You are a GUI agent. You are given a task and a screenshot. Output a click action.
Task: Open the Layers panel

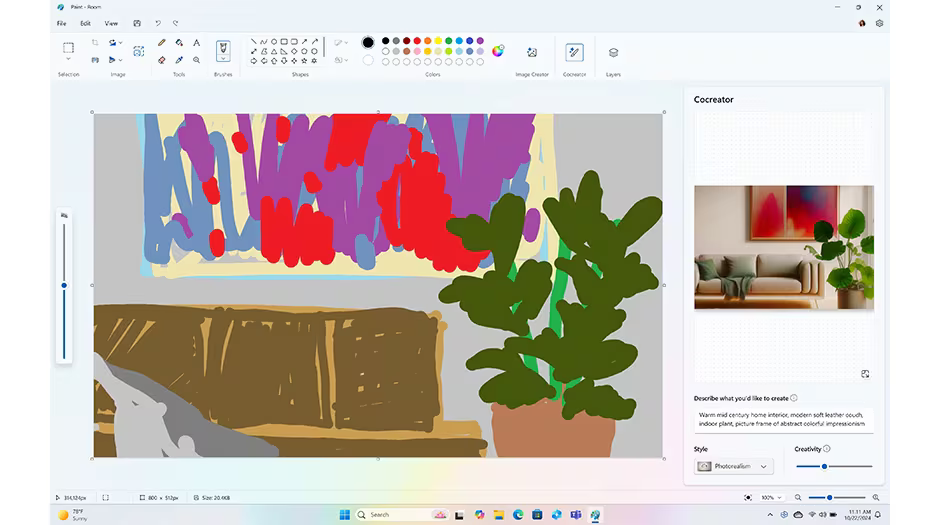click(x=613, y=52)
